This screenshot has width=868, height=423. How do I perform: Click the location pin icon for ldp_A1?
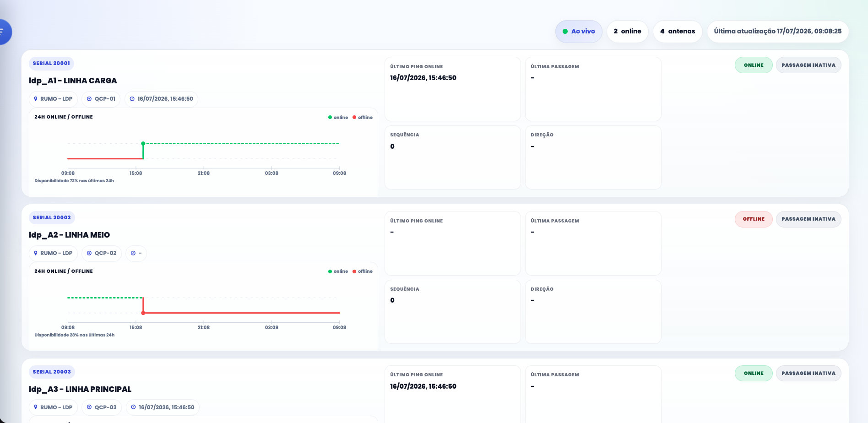coord(36,99)
